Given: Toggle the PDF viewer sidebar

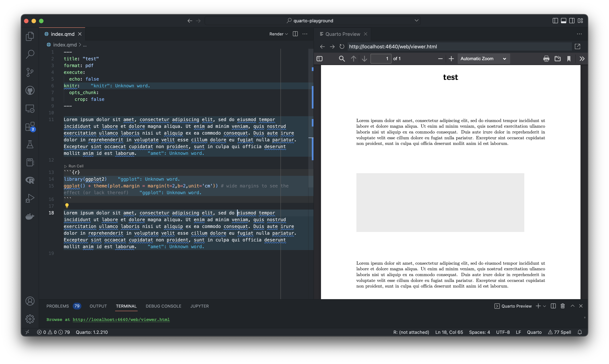Looking at the screenshot, I should coord(319,59).
